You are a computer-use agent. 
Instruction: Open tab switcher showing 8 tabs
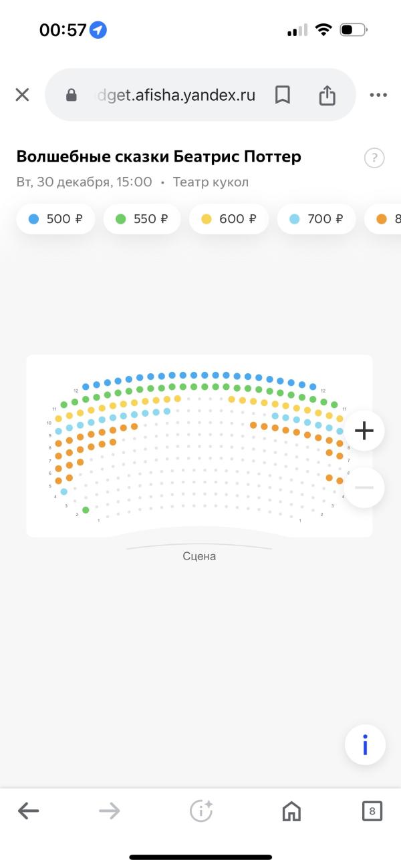[372, 811]
